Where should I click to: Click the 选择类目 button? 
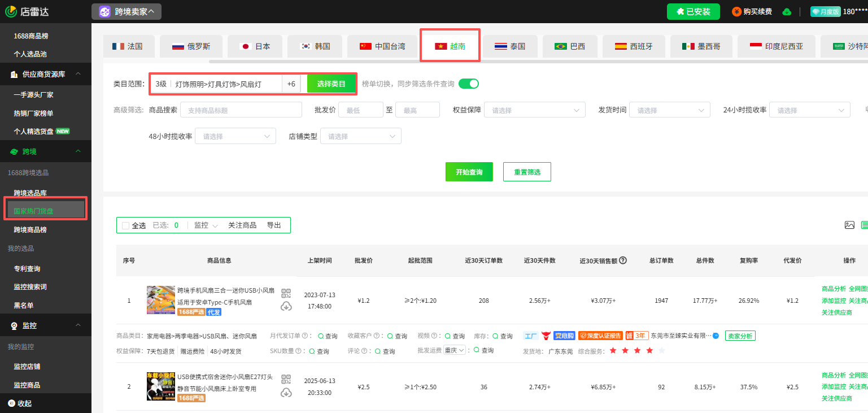[332, 84]
